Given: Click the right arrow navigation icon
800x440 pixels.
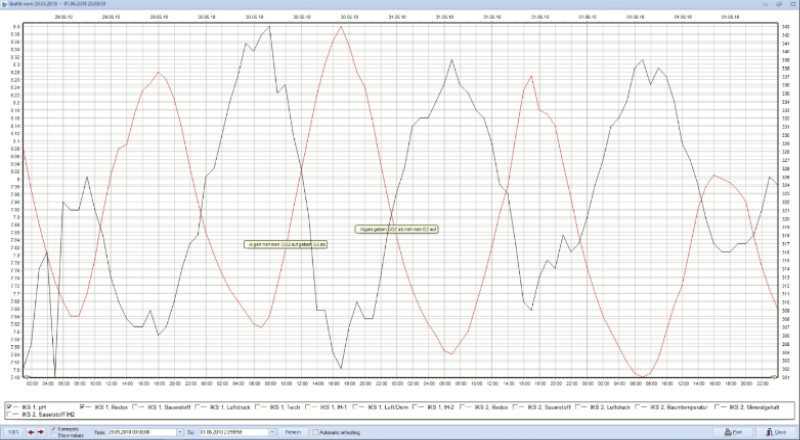Looking at the screenshot, I should tap(39, 432).
